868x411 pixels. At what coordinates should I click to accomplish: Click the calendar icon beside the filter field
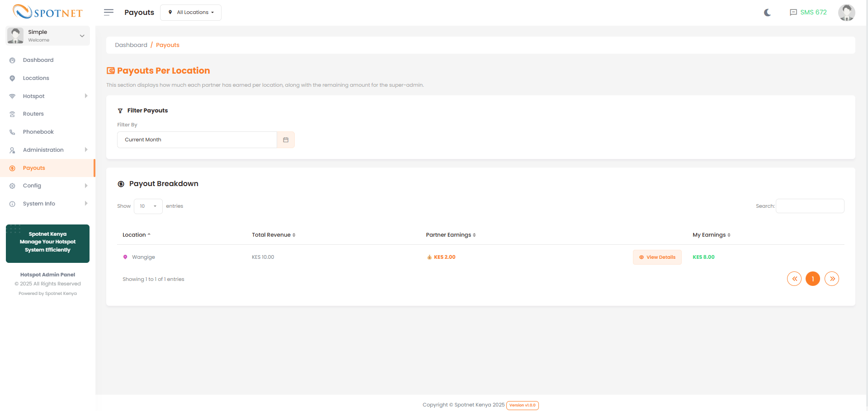(286, 140)
